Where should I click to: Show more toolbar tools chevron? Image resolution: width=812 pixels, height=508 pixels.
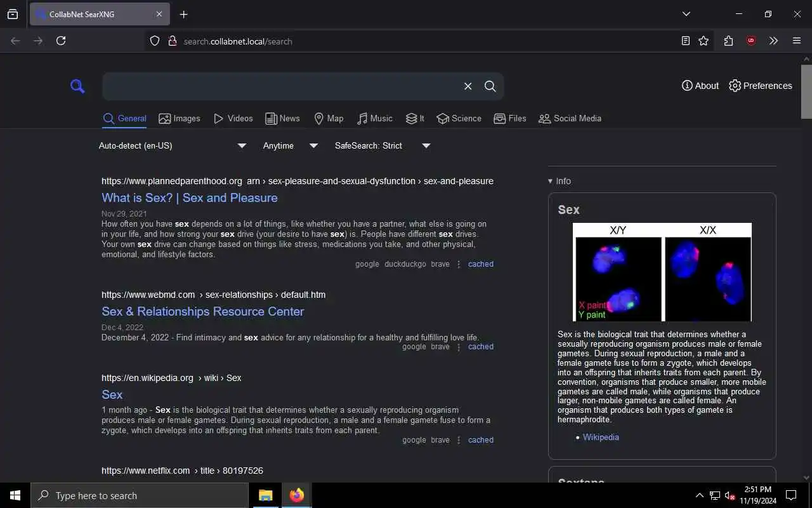pos(773,41)
